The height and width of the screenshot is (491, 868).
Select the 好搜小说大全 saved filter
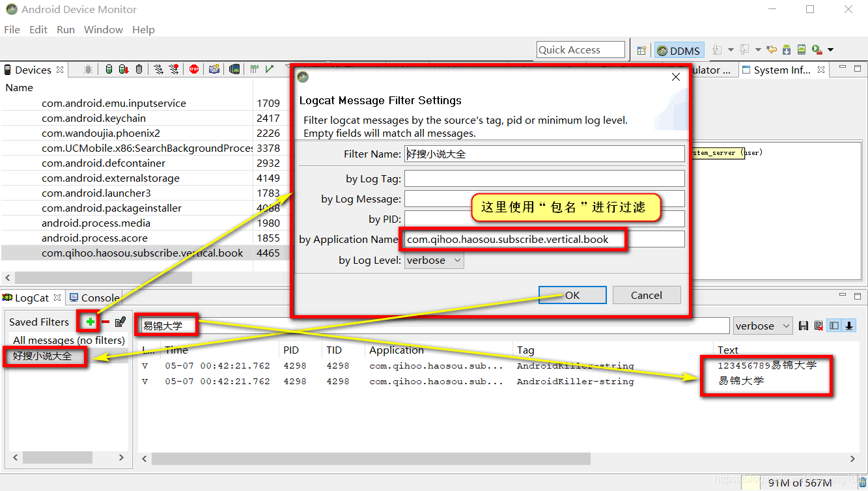[x=68, y=356]
